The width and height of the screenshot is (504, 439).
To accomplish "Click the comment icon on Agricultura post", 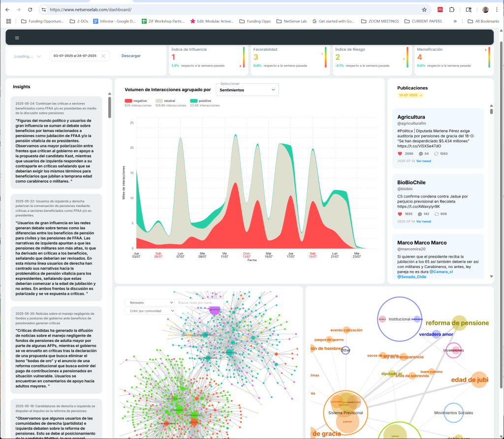I will (419, 154).
